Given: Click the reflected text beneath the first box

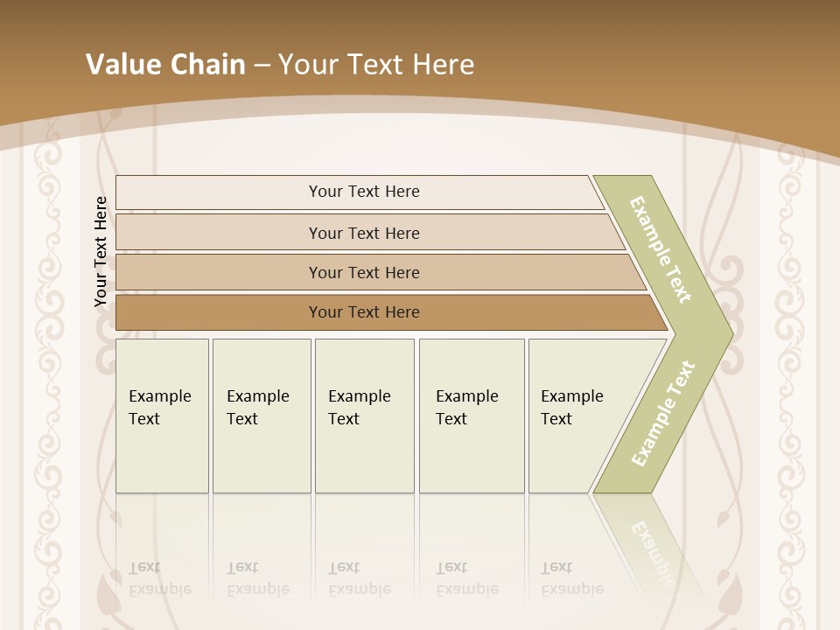Looking at the screenshot, I should [159, 579].
